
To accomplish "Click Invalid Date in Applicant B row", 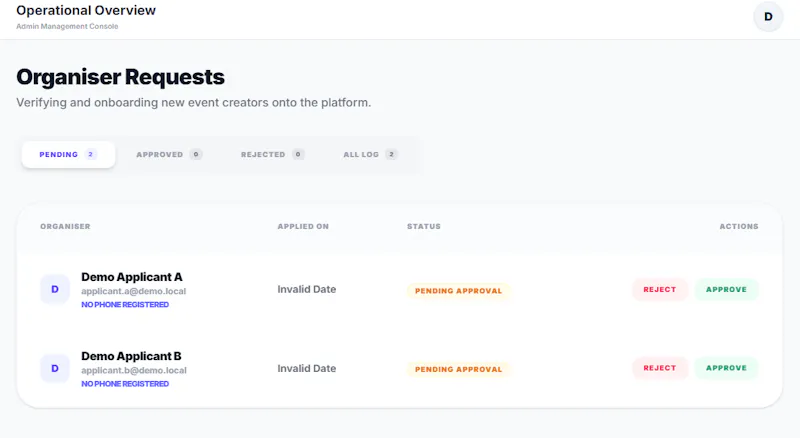I will (307, 369).
